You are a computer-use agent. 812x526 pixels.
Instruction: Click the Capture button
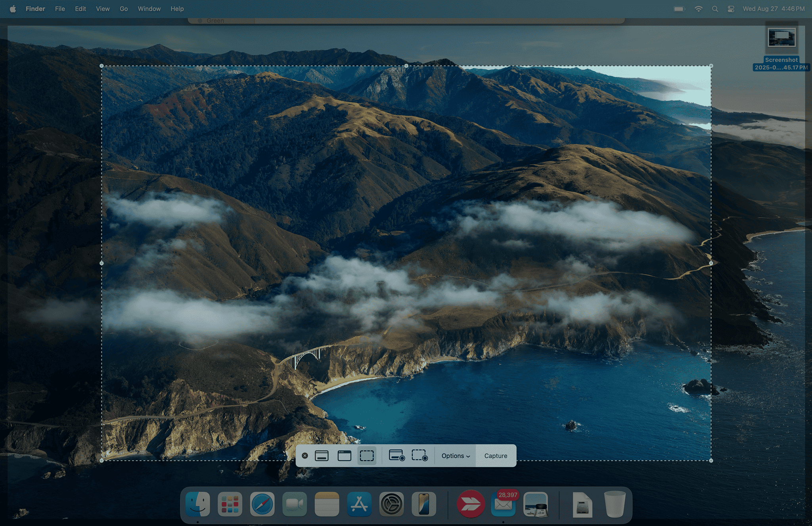(x=495, y=455)
